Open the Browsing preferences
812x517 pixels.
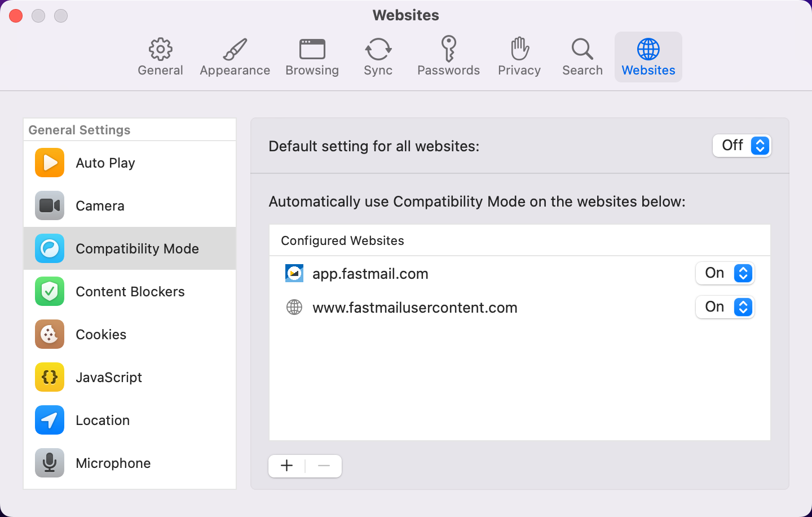pyautogui.click(x=312, y=56)
